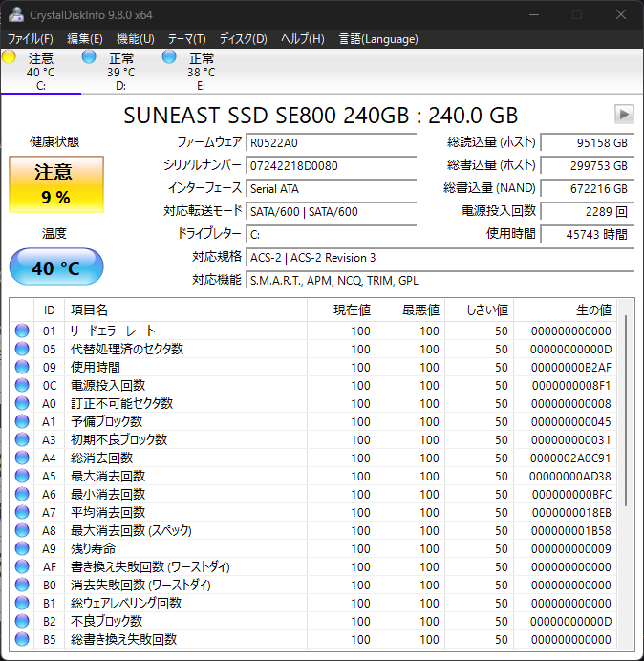Open the テーマ(T) menu
644x661 pixels.
coord(187,39)
